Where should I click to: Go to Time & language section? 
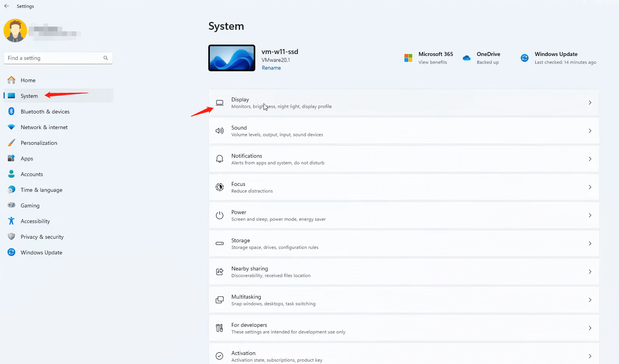click(41, 190)
